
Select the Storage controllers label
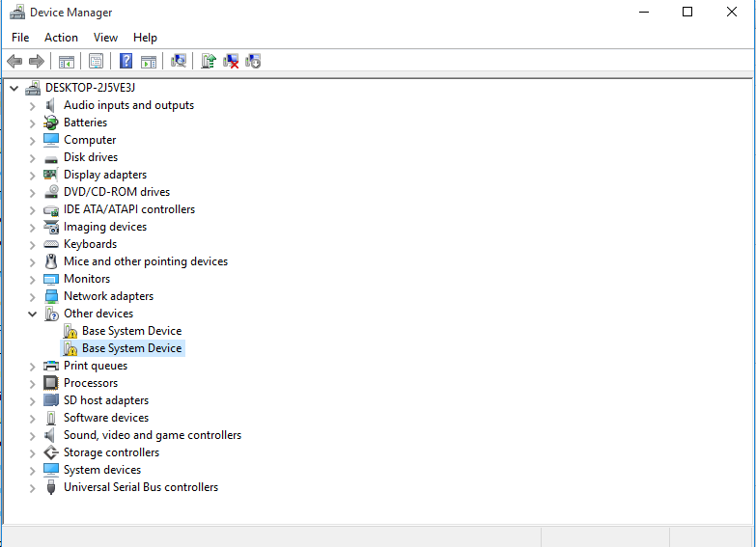111,452
